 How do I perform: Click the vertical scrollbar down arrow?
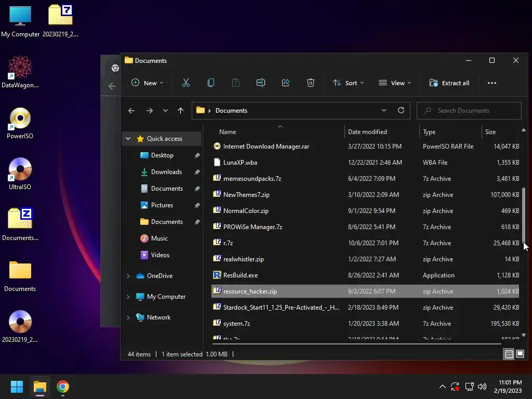point(524,335)
